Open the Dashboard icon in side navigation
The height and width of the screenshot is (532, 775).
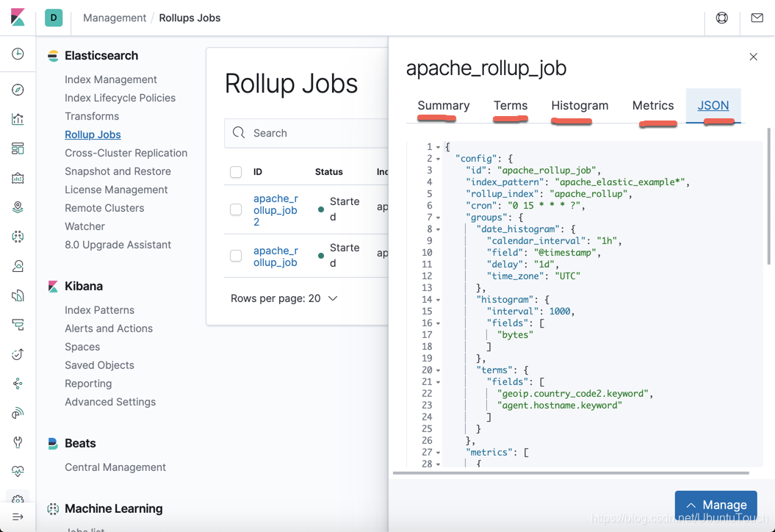[18, 148]
